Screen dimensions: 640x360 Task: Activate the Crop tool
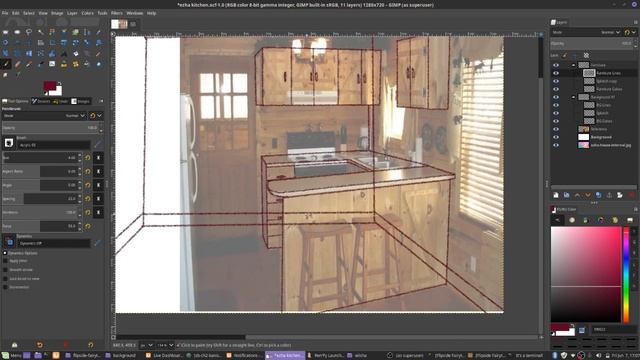(52, 42)
